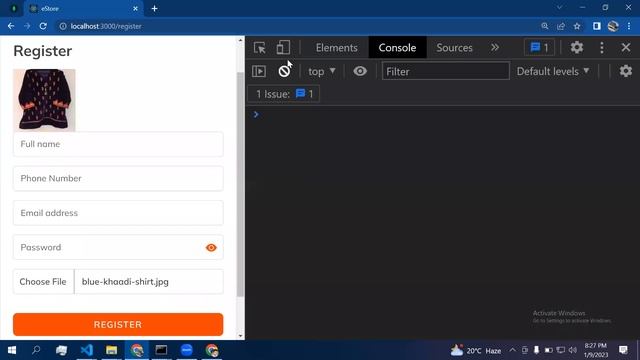The width and height of the screenshot is (640, 360).
Task: Open the 1 Issue link
Action: coord(284,94)
